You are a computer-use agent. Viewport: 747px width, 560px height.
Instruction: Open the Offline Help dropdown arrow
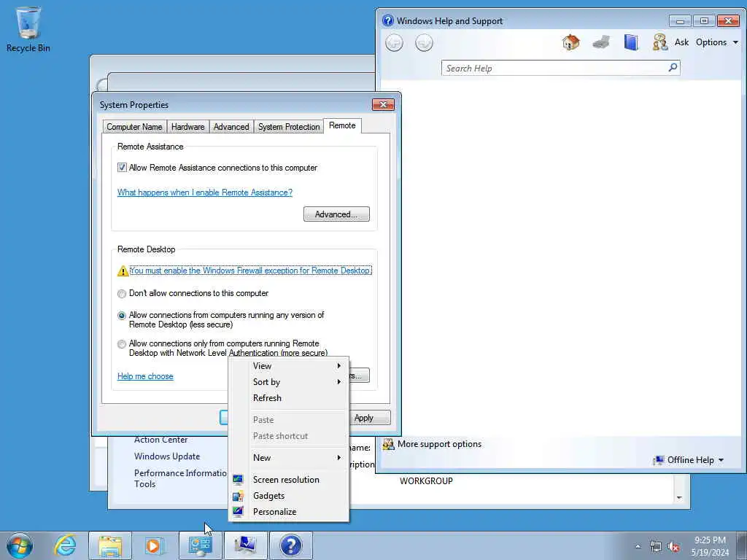click(721, 460)
